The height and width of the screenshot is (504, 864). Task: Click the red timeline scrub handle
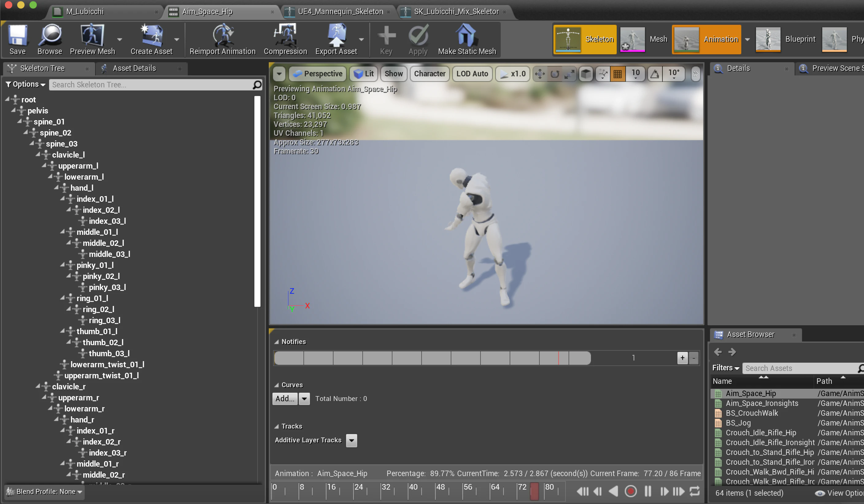tap(534, 491)
